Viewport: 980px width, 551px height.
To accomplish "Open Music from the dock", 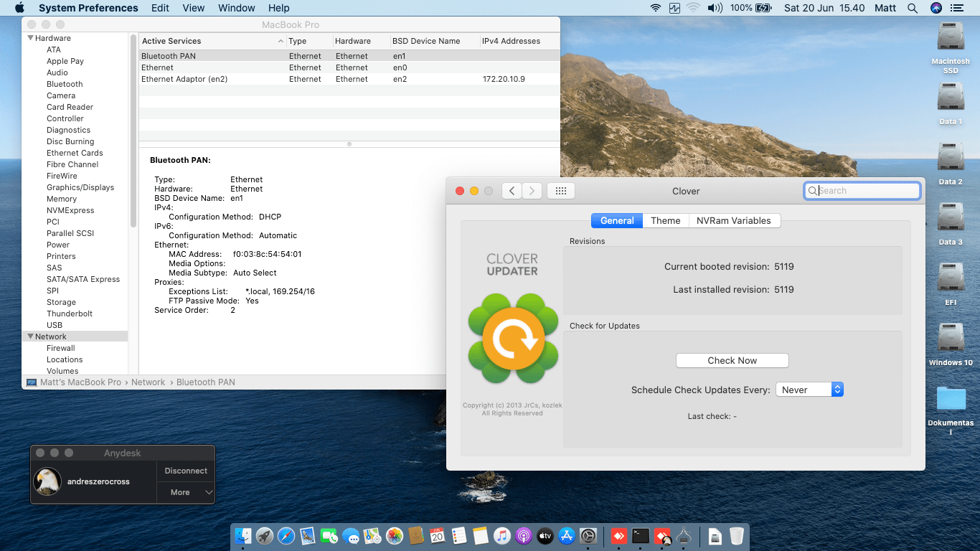I will pyautogui.click(x=502, y=536).
